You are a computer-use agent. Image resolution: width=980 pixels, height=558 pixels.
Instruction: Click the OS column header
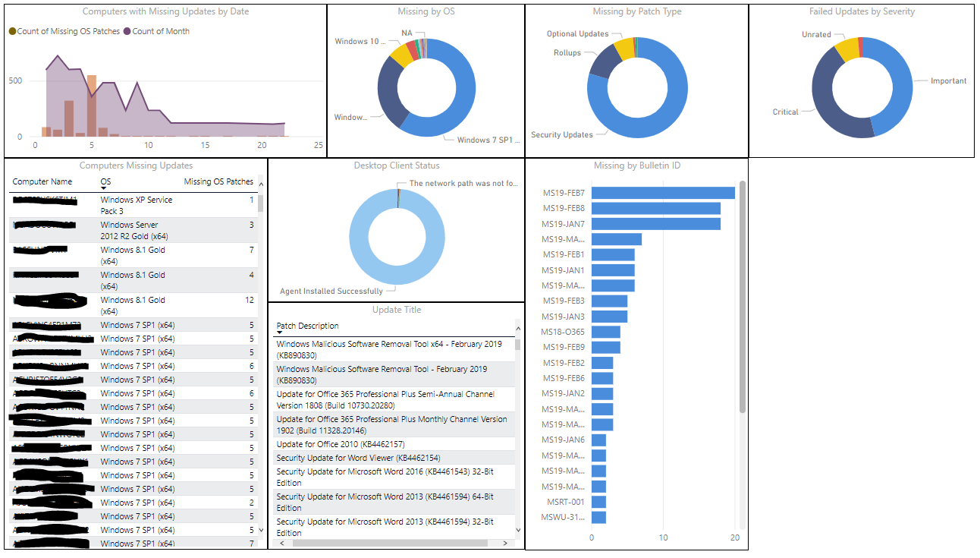click(105, 182)
